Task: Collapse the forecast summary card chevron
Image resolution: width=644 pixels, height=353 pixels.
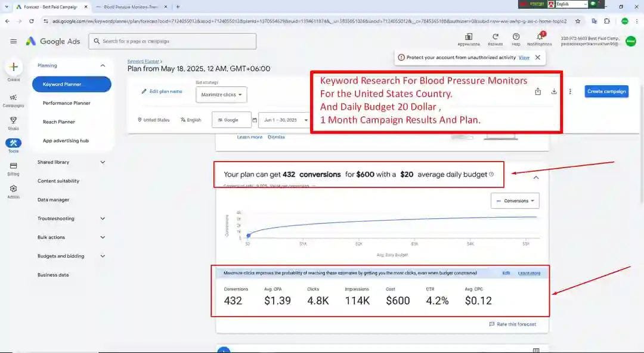Action: click(x=535, y=177)
